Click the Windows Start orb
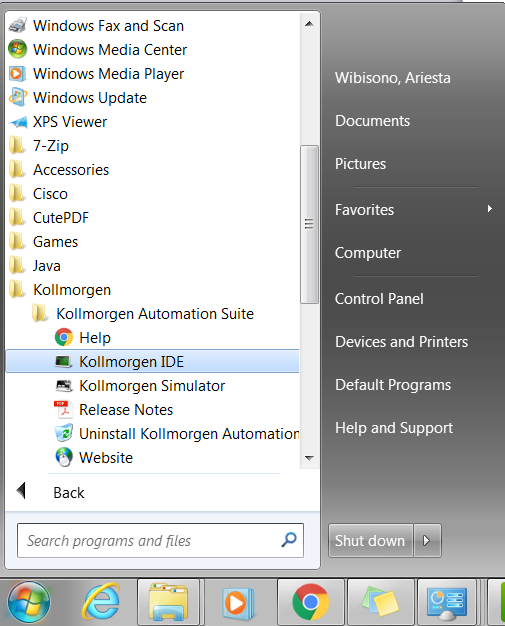 pos(29,602)
